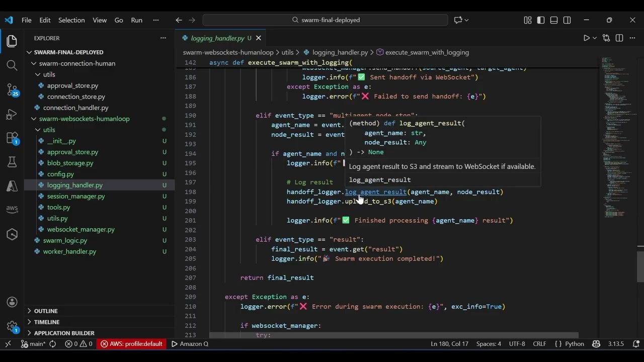Open the Copilot chat dropdown in title bar

coord(467,20)
